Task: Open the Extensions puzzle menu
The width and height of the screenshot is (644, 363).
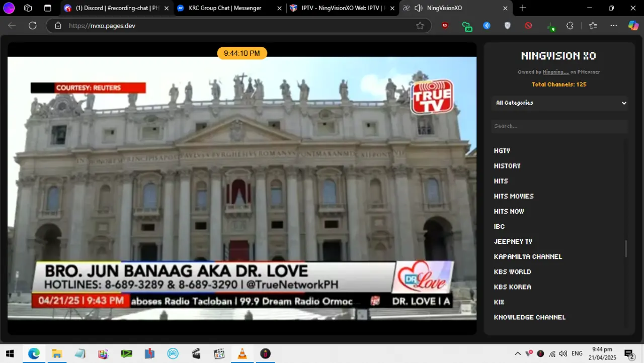Action: (x=570, y=26)
